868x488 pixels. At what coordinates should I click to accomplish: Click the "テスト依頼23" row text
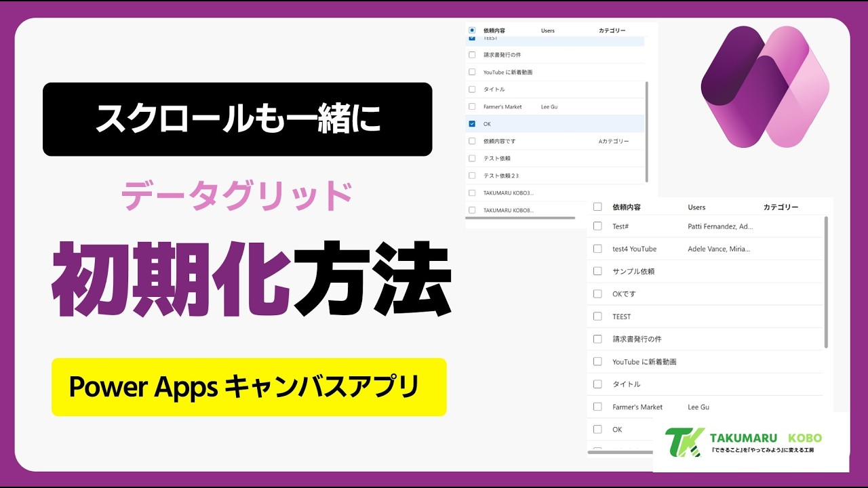click(501, 176)
